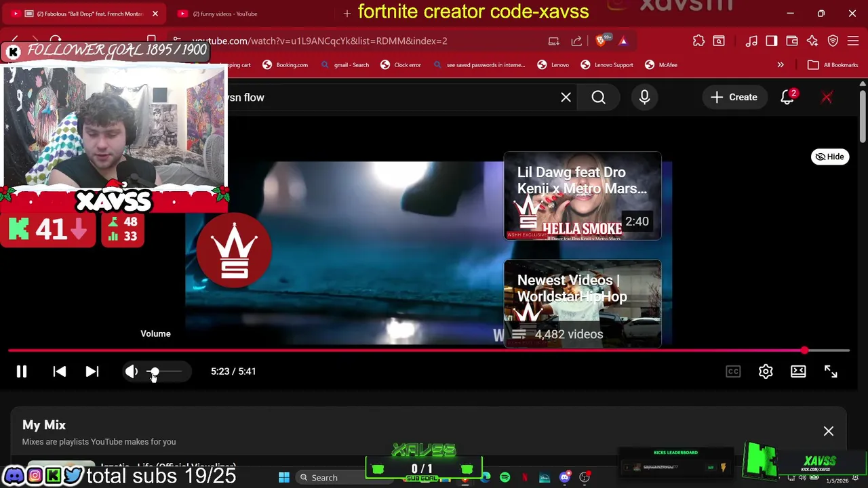
Task: Open Lenovo Support bookmark
Action: 607,65
